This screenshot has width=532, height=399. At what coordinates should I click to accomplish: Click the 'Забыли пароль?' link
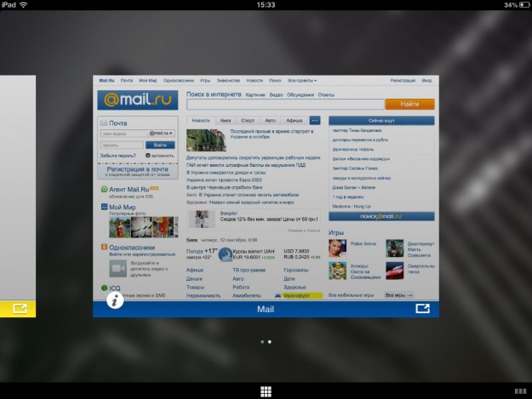pos(117,157)
